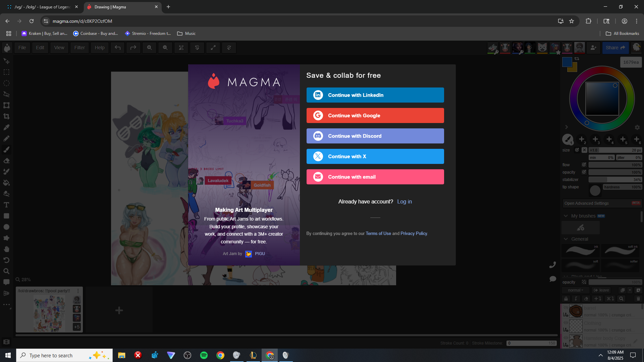
Task: Open the View menu
Action: (59, 48)
